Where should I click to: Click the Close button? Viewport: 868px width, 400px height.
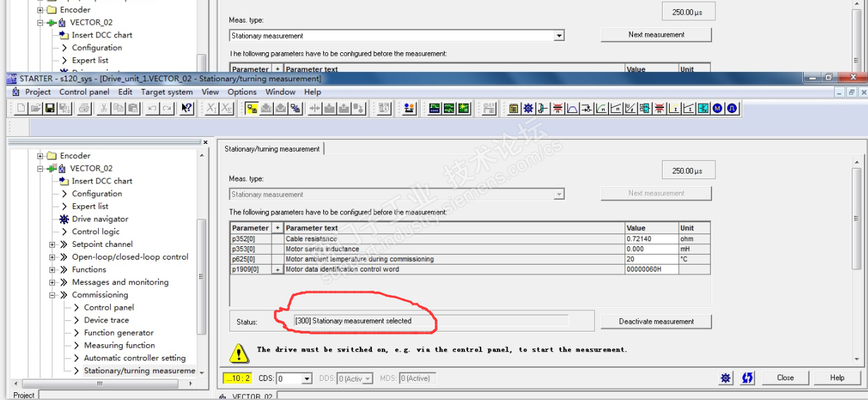point(785,377)
